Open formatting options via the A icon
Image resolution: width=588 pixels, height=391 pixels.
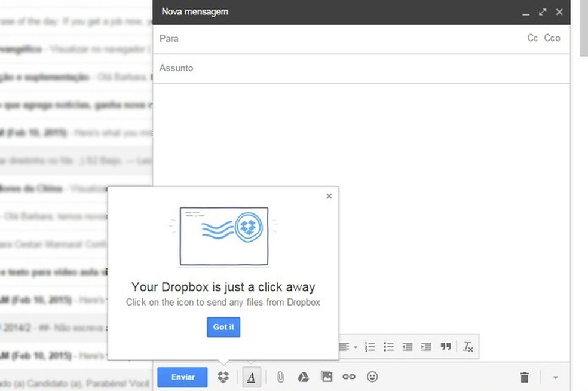coord(252,377)
